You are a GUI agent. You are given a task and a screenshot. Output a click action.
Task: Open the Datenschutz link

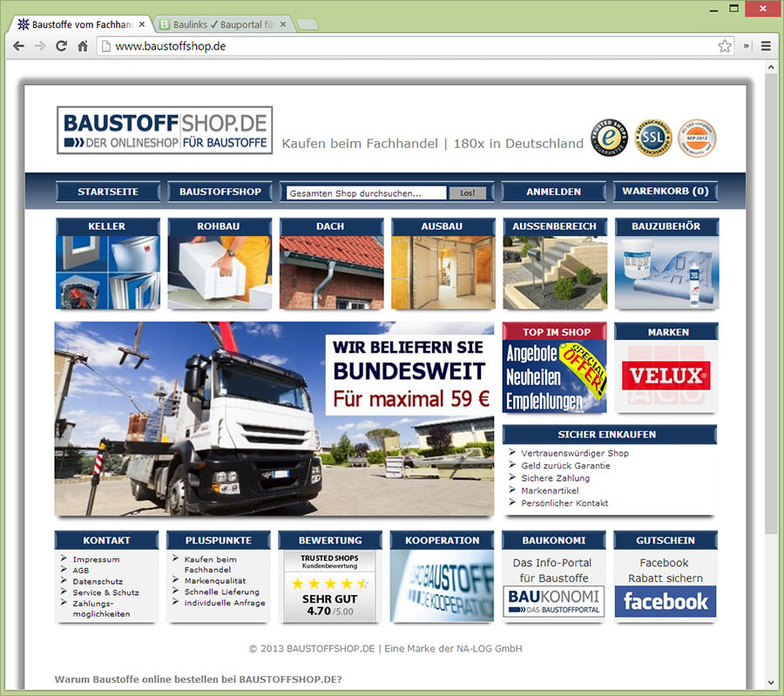(98, 582)
